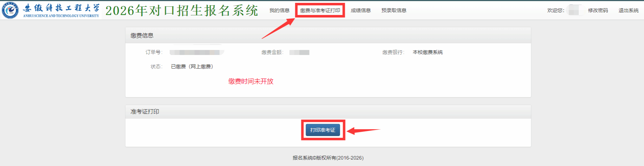Image resolution: width=644 pixels, height=166 pixels.
Task: Click the blue 打印准考证 button
Action: pos(323,130)
